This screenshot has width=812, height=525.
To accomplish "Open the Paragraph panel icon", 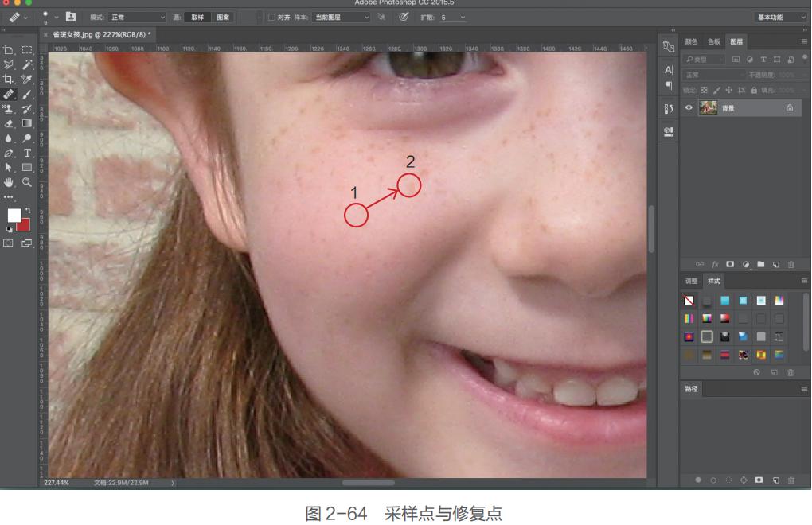I will pos(669,85).
